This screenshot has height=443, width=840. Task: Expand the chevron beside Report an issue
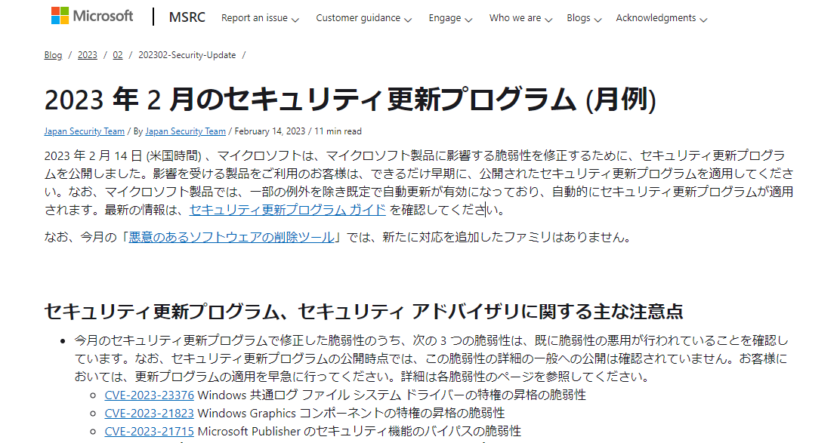point(295,19)
